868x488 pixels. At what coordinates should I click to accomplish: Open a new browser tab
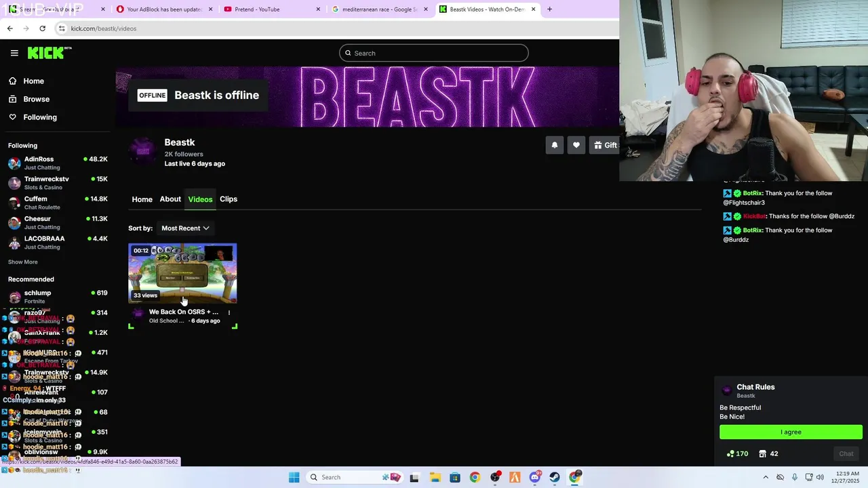point(549,9)
